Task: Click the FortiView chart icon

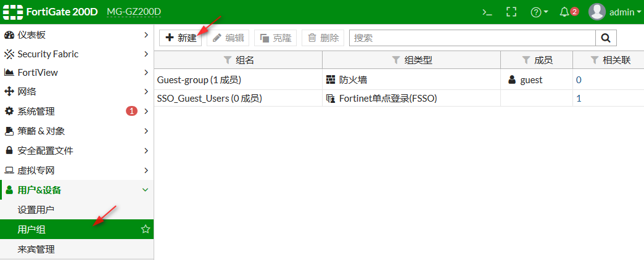Action: pyautogui.click(x=9, y=72)
